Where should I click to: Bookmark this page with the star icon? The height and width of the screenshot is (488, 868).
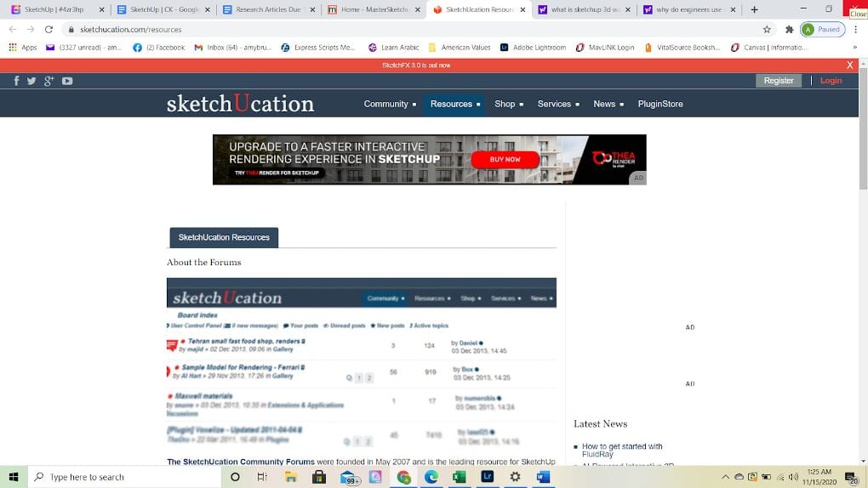click(x=767, y=29)
